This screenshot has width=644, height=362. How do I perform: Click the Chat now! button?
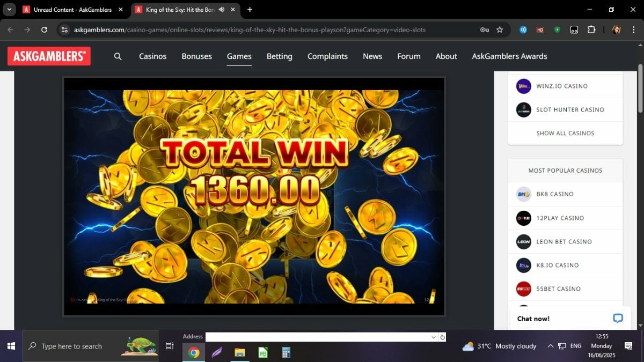(569, 319)
